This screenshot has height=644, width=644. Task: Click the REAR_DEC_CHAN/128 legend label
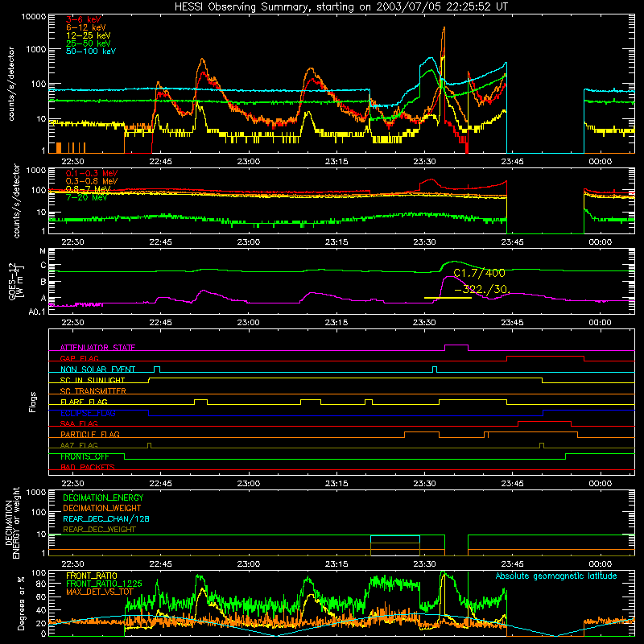106,519
